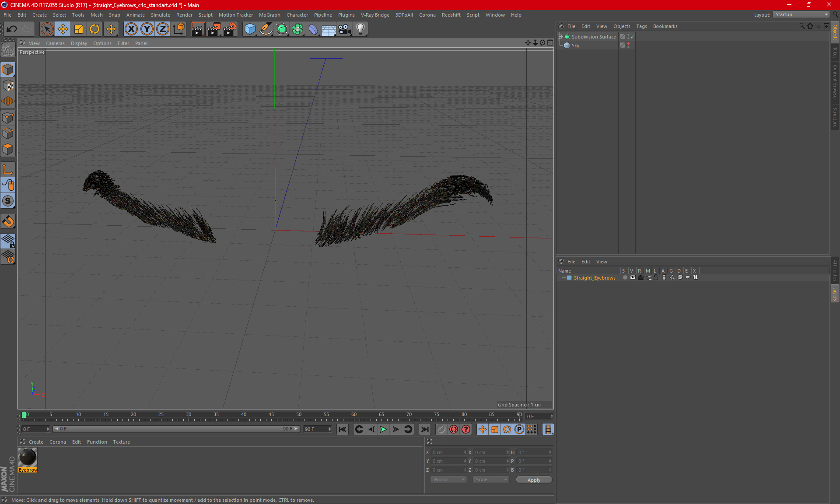Screen dimensions: 840x504
Task: Activate the Scale tool
Action: pos(79,29)
